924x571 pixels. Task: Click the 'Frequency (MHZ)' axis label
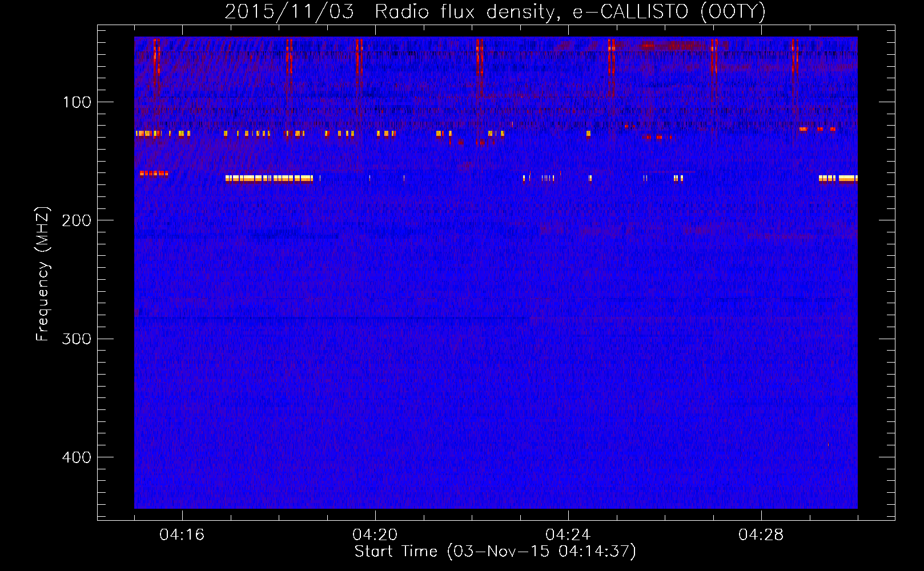43,274
